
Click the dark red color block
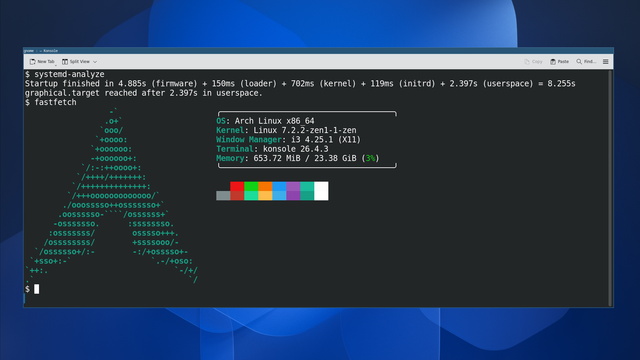[237, 196]
